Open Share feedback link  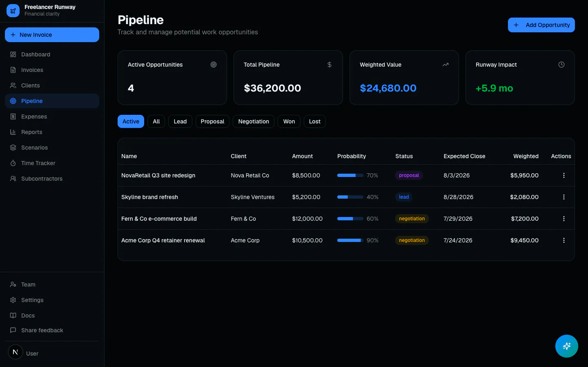52,330
